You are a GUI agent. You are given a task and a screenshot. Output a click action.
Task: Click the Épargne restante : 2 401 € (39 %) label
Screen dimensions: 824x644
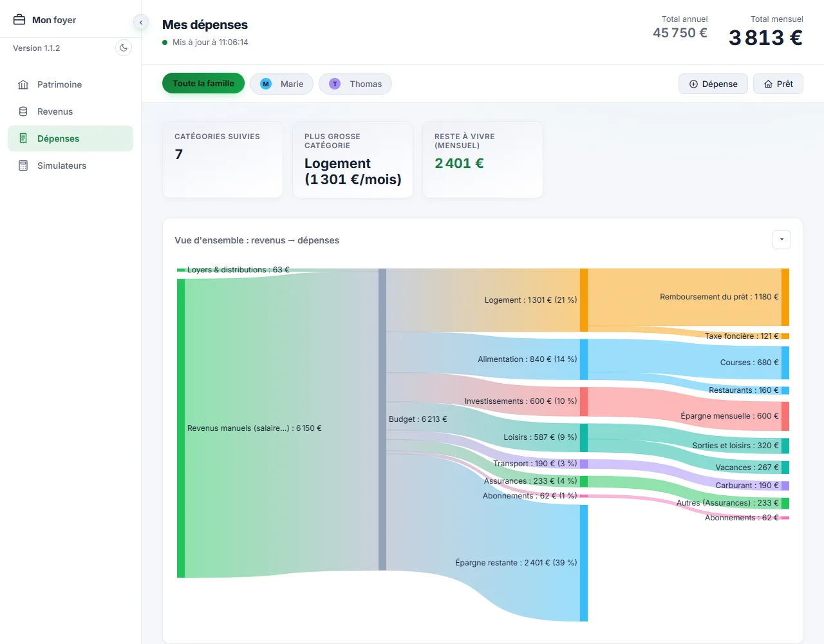coord(516,563)
